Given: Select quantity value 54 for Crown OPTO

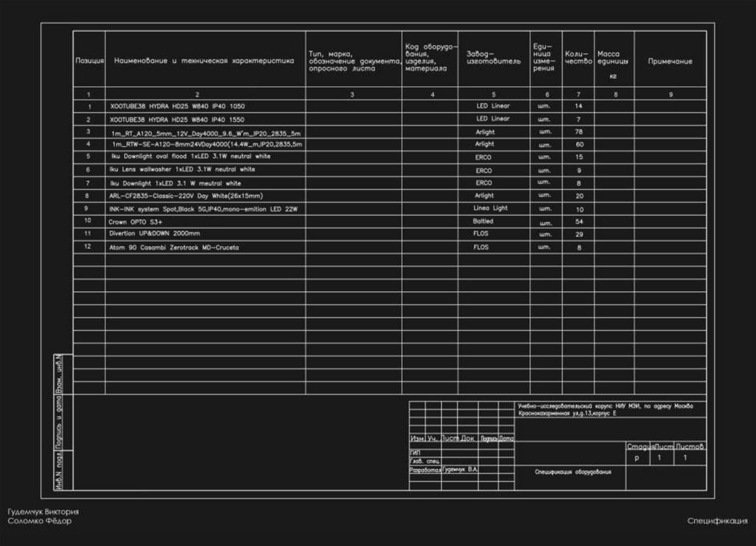Looking at the screenshot, I should 579,222.
